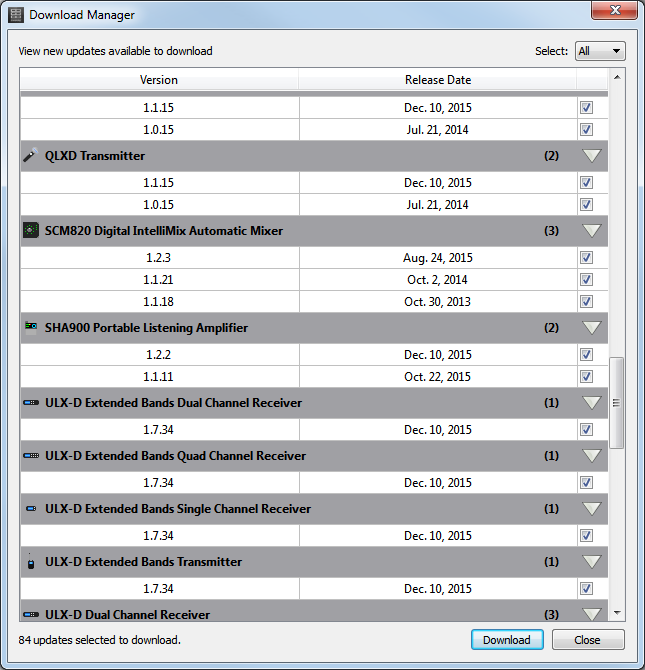The image size is (645, 670).
Task: Click the Close button at bottom
Action: (x=587, y=640)
